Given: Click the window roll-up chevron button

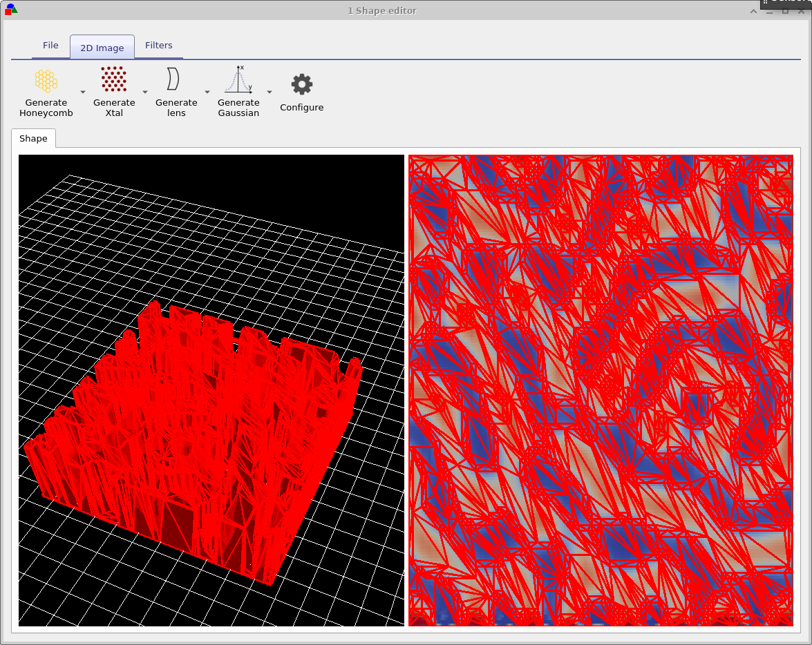Looking at the screenshot, I should [753, 11].
